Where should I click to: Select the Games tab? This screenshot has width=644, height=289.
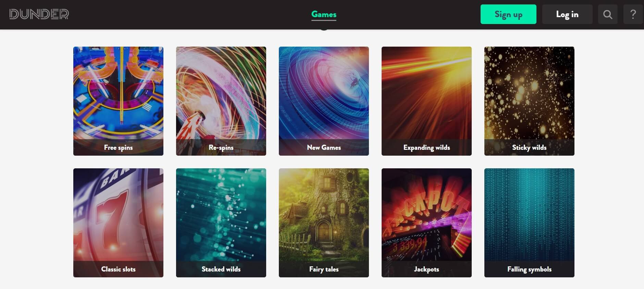(324, 14)
